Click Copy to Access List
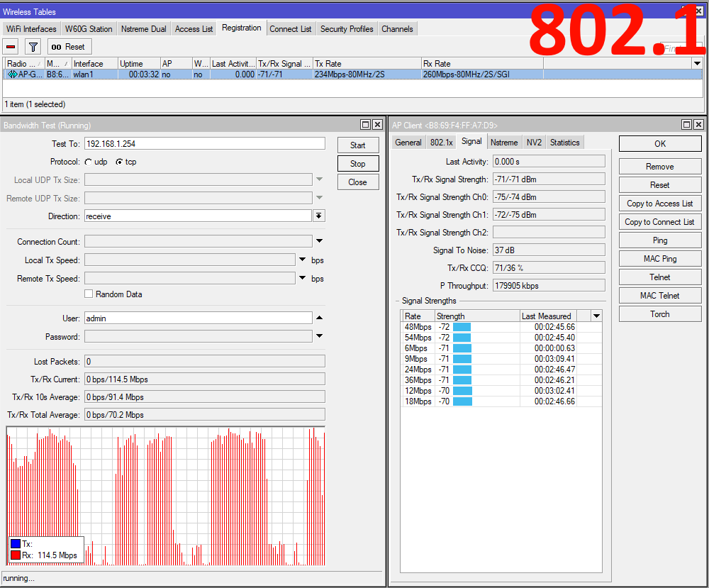Viewport: 709px width, 588px height. pyautogui.click(x=660, y=204)
